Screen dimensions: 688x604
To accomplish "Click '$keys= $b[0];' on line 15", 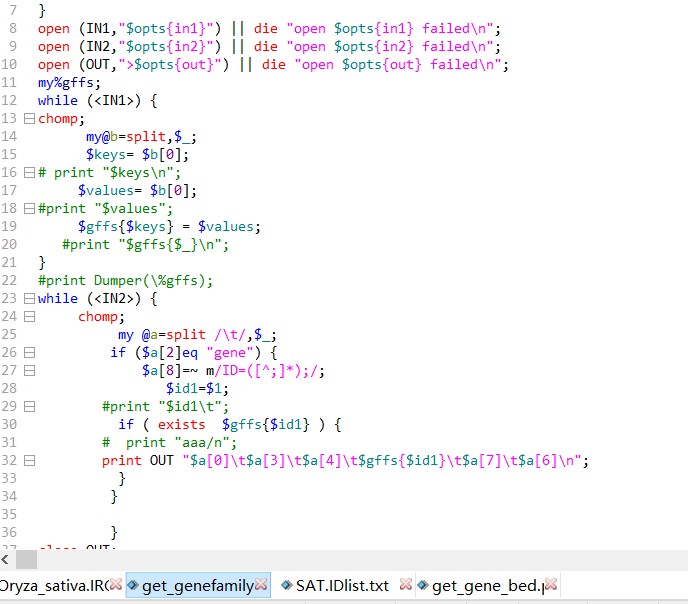I will click(137, 155).
